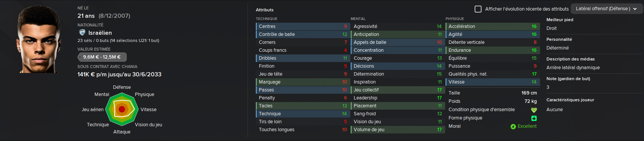644x141 pixels.
Task: Click the Excellent morale arrow icon
Action: pyautogui.click(x=513, y=127)
